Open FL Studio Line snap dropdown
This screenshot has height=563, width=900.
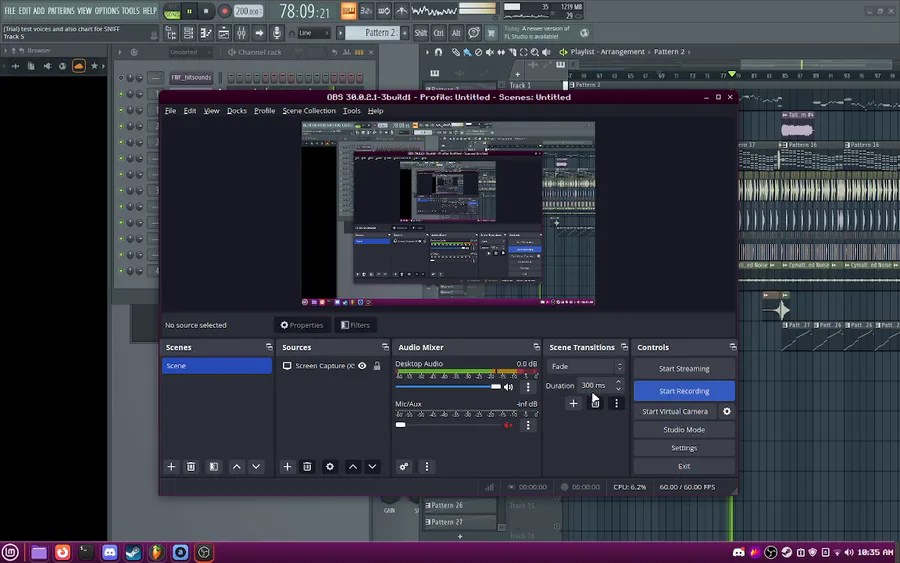pyautogui.click(x=313, y=33)
